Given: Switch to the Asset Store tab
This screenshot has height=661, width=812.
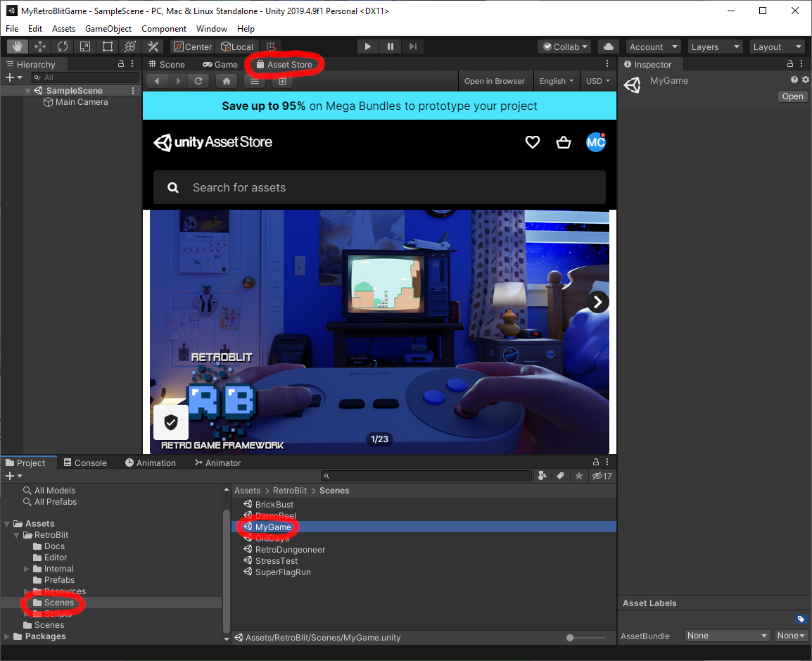Looking at the screenshot, I should [x=285, y=64].
